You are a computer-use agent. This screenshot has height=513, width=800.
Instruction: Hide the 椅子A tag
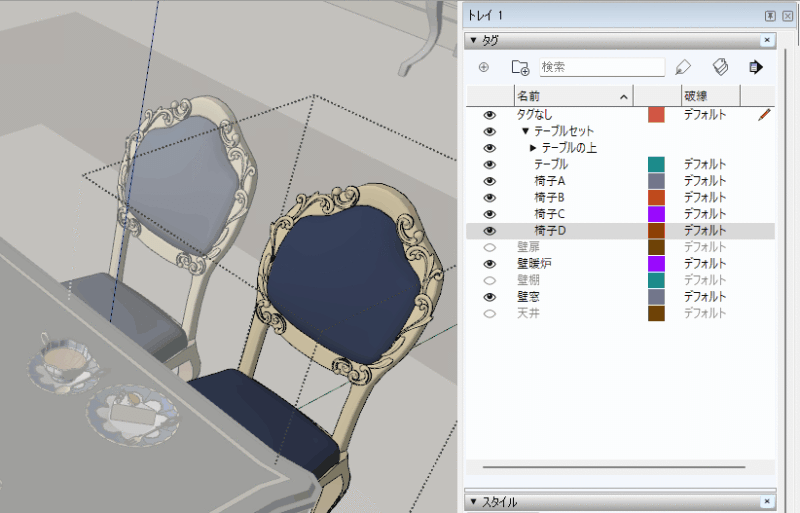pyautogui.click(x=489, y=181)
